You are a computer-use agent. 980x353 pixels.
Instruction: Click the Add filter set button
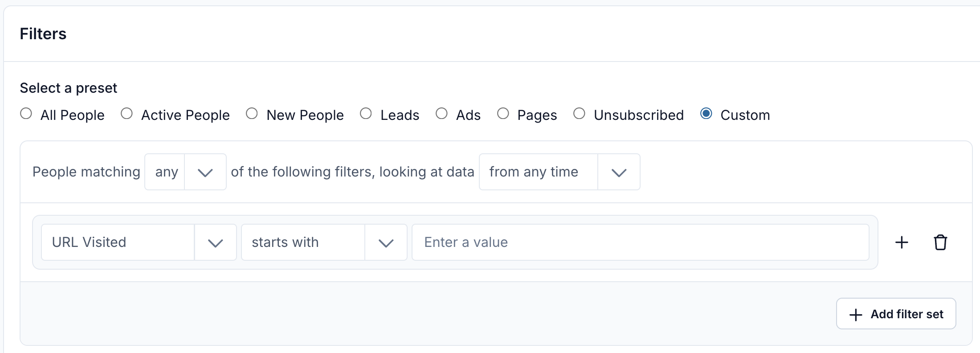pyautogui.click(x=896, y=314)
